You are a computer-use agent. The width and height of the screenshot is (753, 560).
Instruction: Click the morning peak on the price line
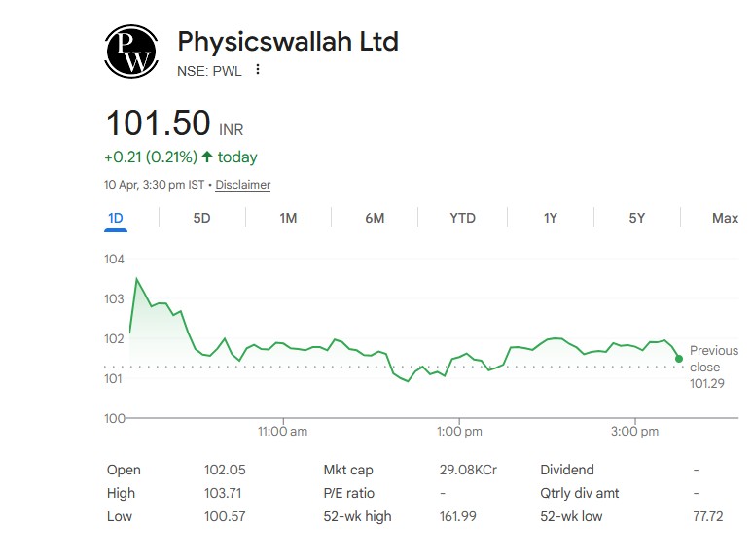point(136,280)
